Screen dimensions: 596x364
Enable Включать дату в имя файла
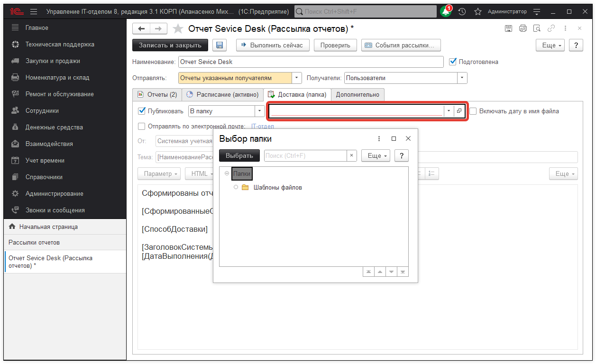click(473, 111)
